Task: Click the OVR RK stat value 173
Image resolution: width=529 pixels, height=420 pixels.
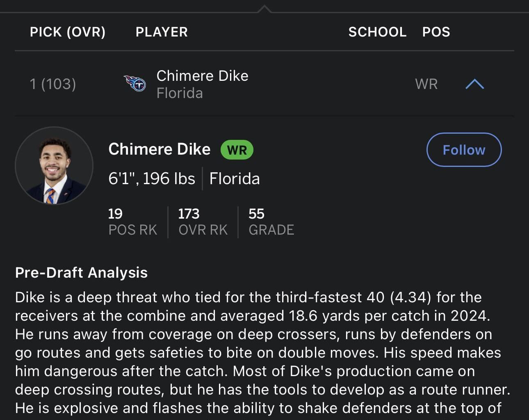Action: click(x=189, y=214)
